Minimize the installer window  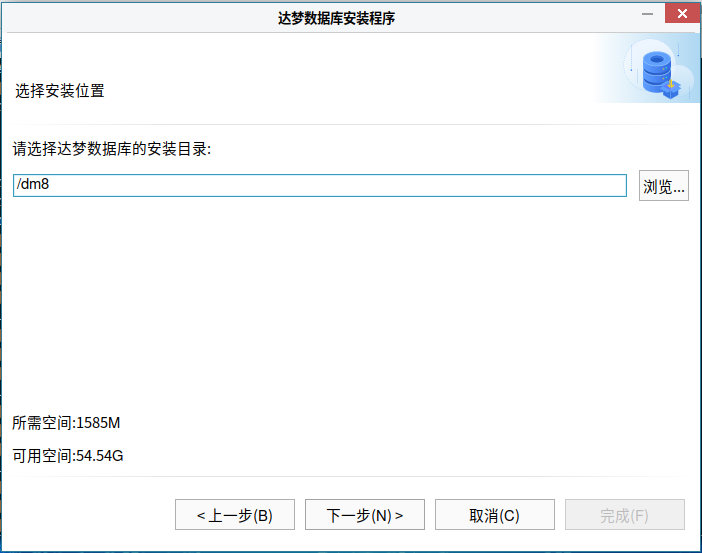(647, 14)
